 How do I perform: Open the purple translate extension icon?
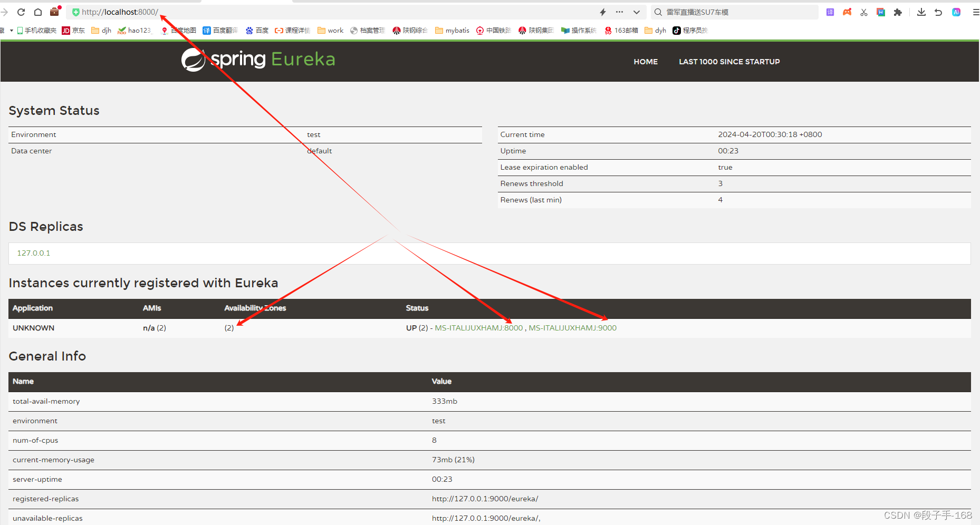pos(830,12)
